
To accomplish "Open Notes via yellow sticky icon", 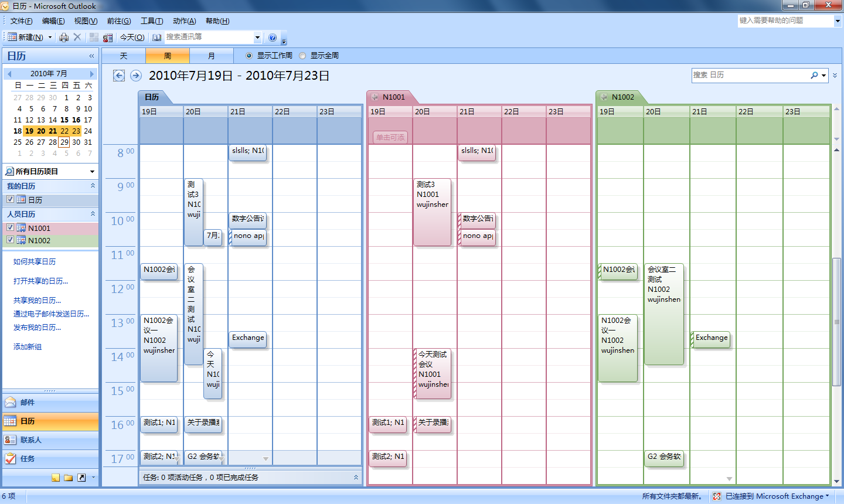I will (56, 478).
